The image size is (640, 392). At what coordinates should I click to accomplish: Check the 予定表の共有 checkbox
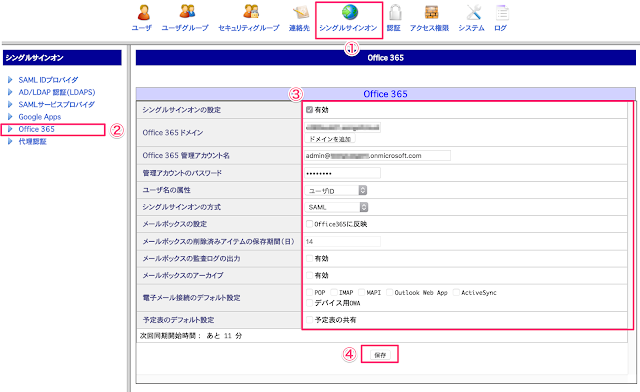(x=309, y=319)
